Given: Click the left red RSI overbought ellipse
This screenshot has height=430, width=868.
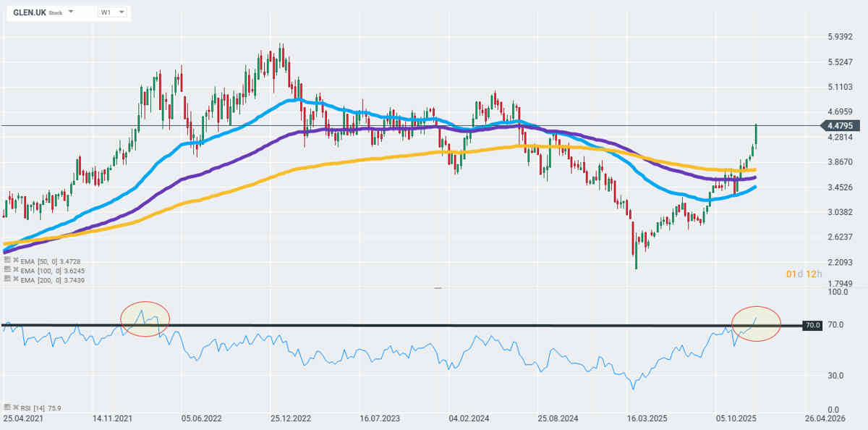Looking at the screenshot, I should (145, 319).
